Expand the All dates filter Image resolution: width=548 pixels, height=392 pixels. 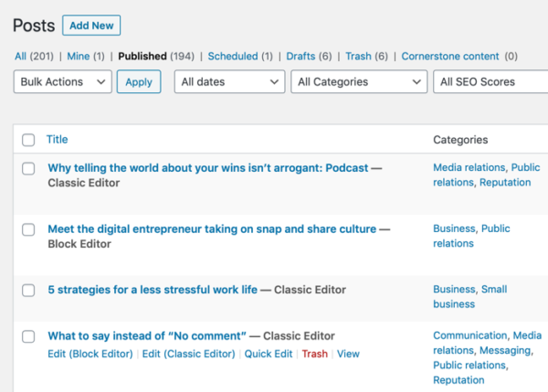pyautogui.click(x=229, y=82)
